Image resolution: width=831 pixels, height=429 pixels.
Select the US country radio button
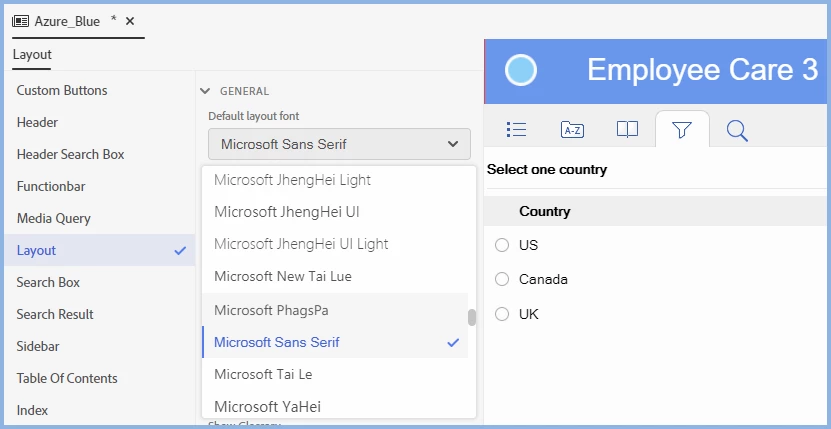502,246
